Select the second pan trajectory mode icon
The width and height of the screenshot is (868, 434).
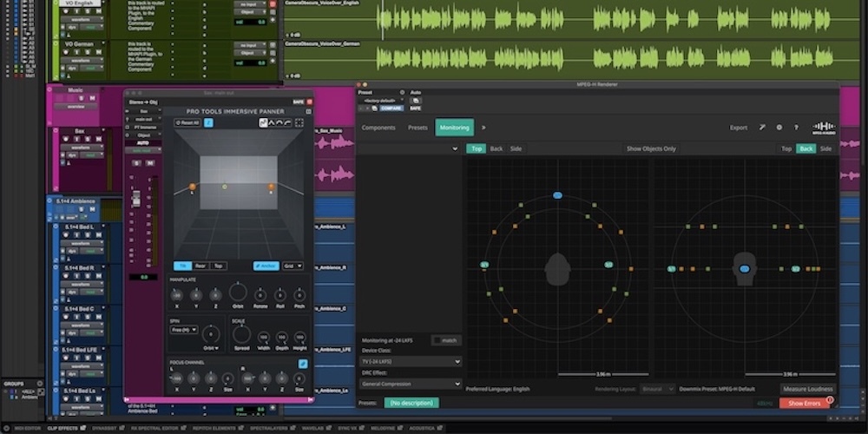[x=272, y=123]
